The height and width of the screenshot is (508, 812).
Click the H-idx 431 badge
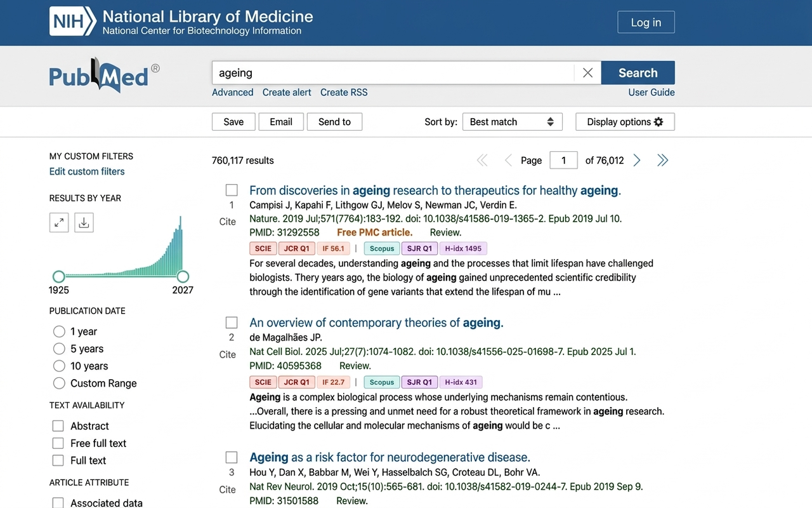(461, 382)
